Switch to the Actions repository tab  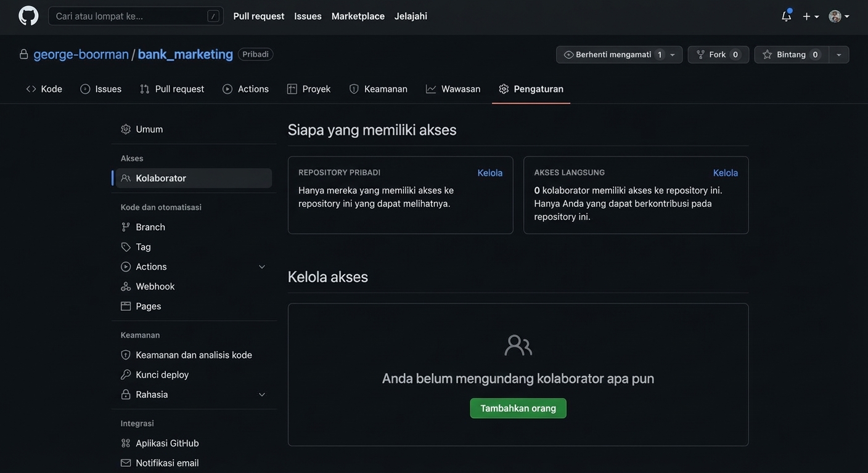click(x=246, y=89)
